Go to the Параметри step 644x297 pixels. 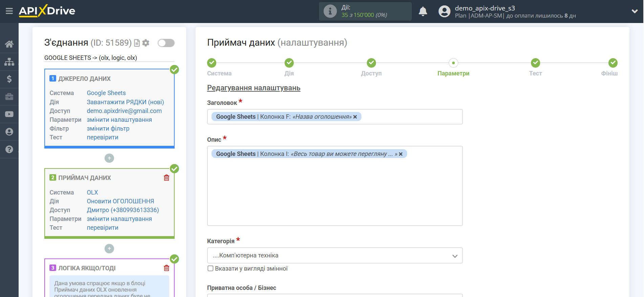(x=453, y=63)
